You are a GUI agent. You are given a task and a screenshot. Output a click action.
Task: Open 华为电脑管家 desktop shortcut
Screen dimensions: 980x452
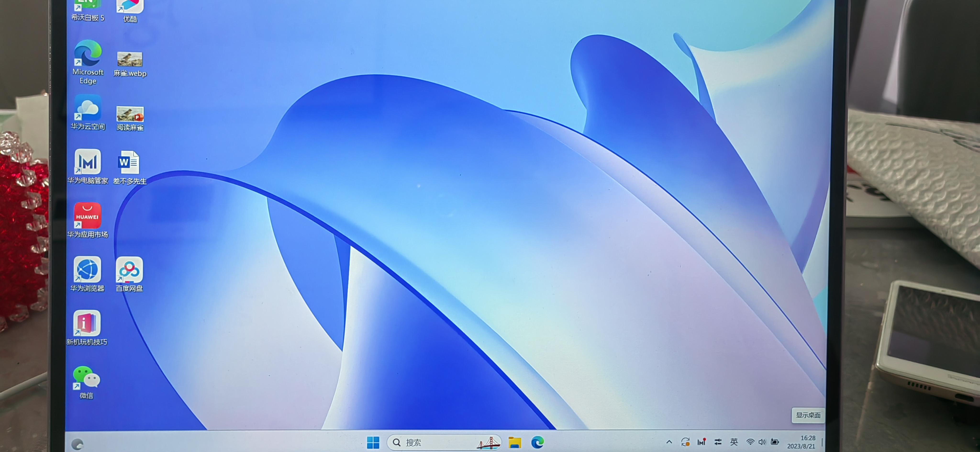[x=88, y=162]
